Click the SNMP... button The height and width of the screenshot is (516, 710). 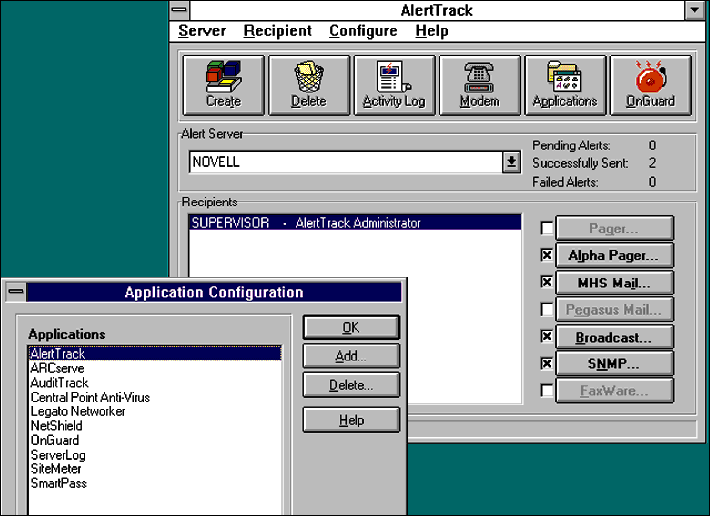click(614, 364)
